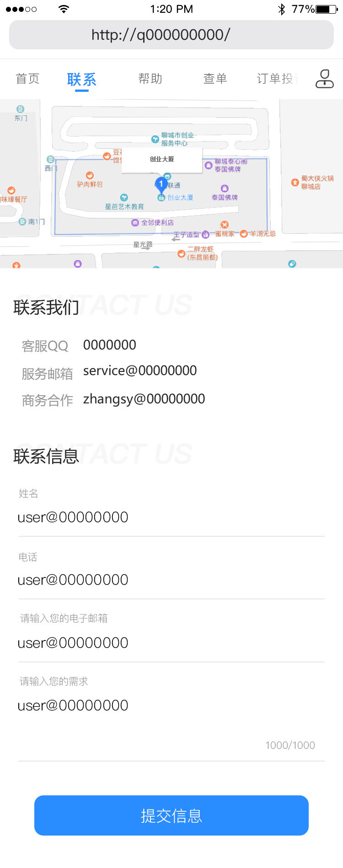Go to the 首页 tab

pyautogui.click(x=27, y=79)
